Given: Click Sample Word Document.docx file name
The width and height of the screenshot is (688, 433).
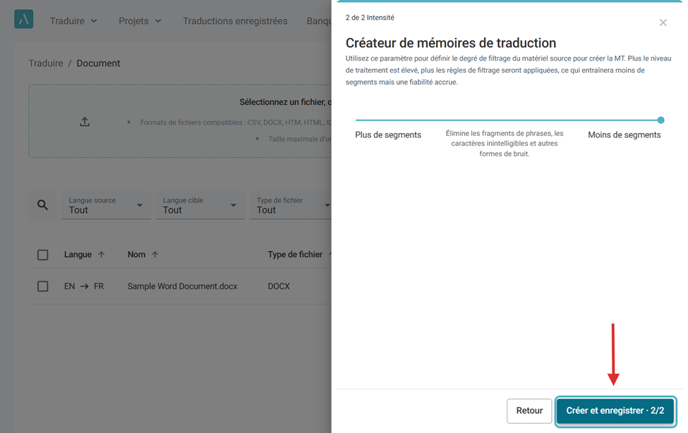Looking at the screenshot, I should (182, 286).
